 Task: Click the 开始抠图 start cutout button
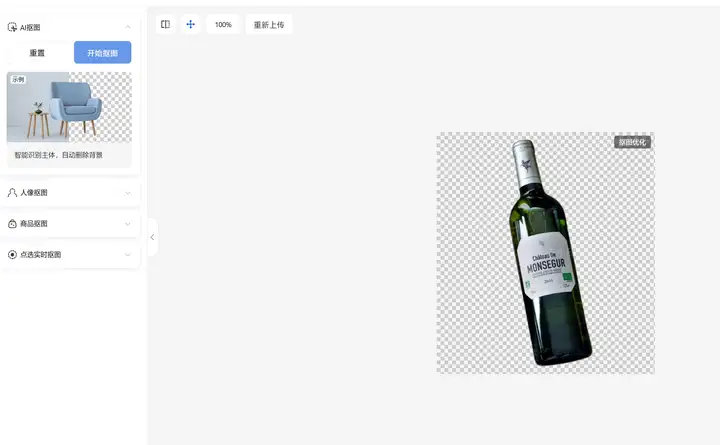click(102, 53)
